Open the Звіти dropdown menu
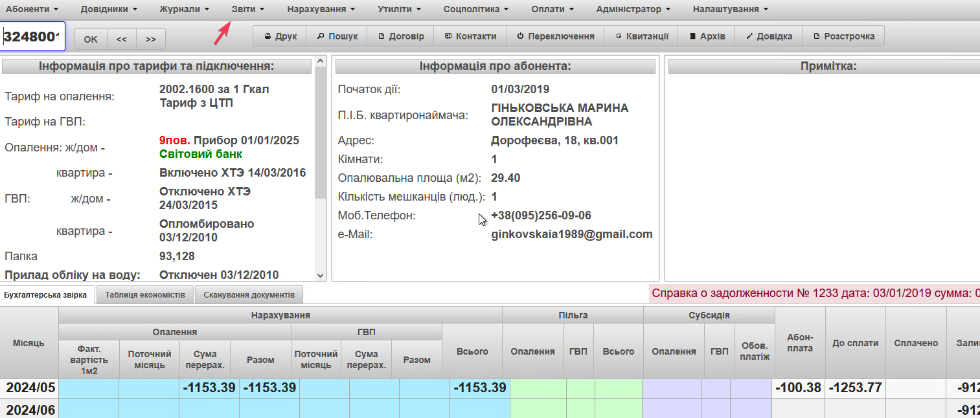The width and height of the screenshot is (980, 418). click(x=248, y=10)
